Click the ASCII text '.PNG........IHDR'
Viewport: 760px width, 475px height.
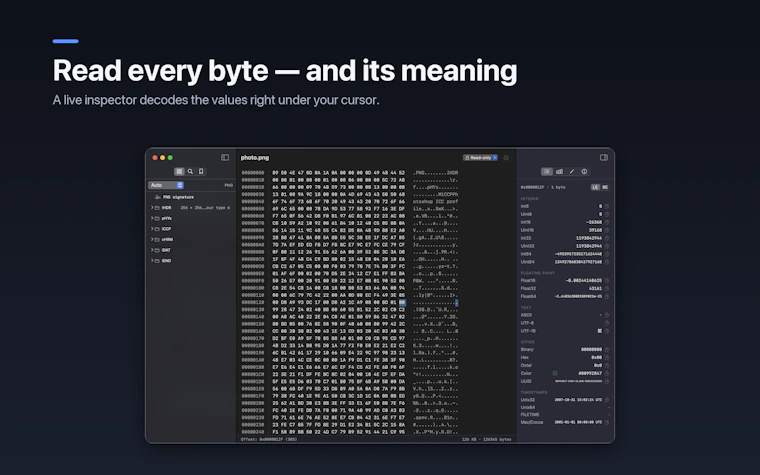(x=435, y=173)
